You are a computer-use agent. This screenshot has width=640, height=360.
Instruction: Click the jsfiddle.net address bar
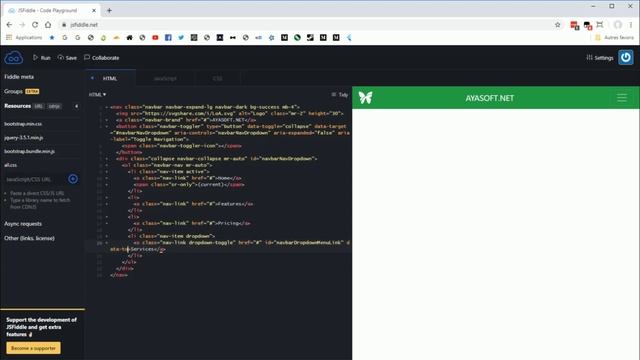point(306,25)
